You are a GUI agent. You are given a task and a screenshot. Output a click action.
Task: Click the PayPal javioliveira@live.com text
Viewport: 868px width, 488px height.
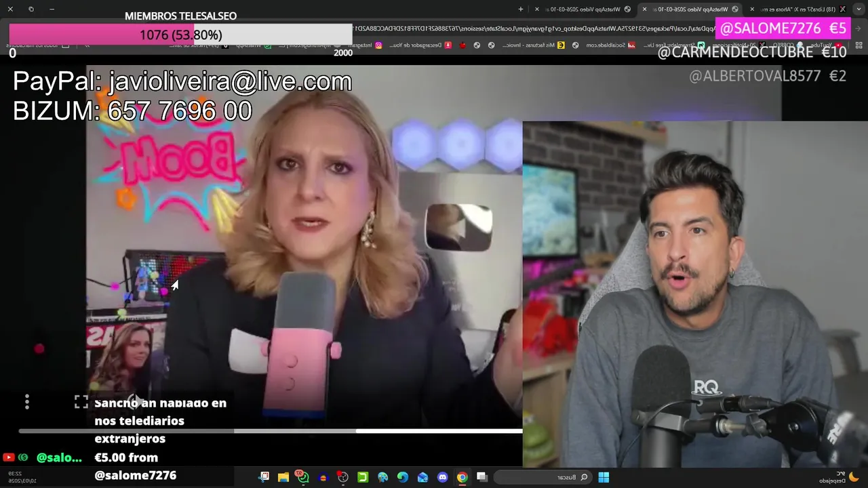coord(182,82)
